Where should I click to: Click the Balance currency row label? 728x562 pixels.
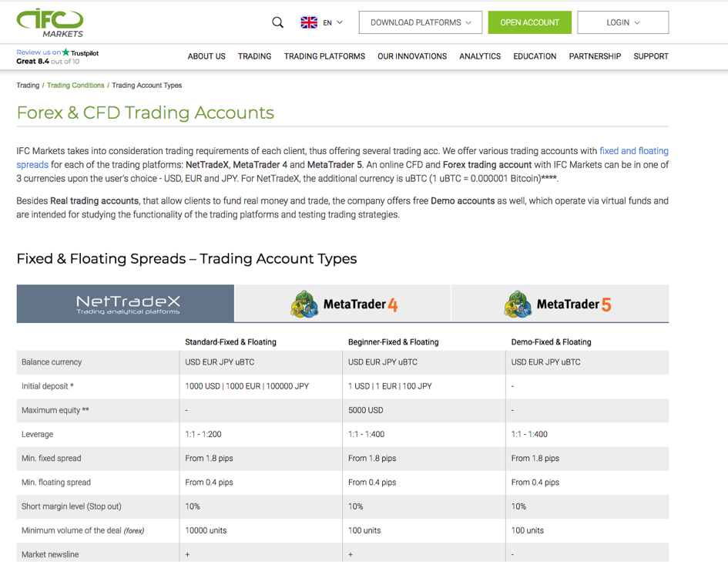(52, 362)
